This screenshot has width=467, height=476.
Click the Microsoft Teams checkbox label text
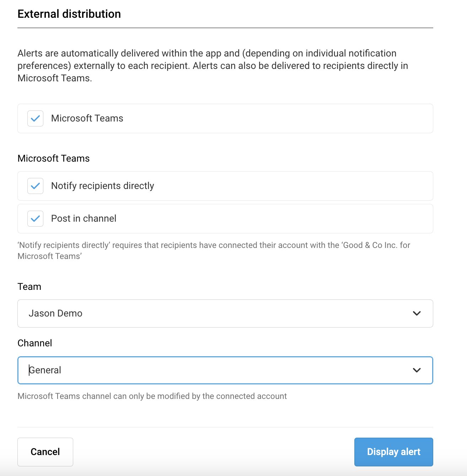coord(87,118)
